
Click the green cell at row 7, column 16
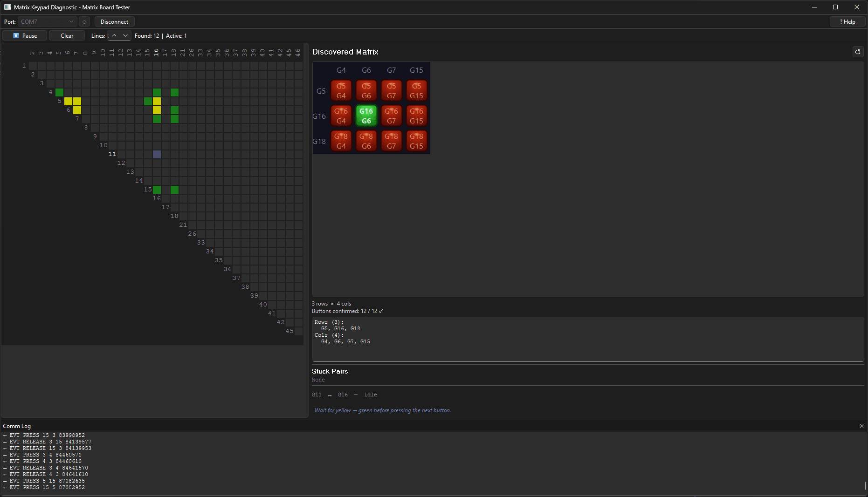pos(157,119)
